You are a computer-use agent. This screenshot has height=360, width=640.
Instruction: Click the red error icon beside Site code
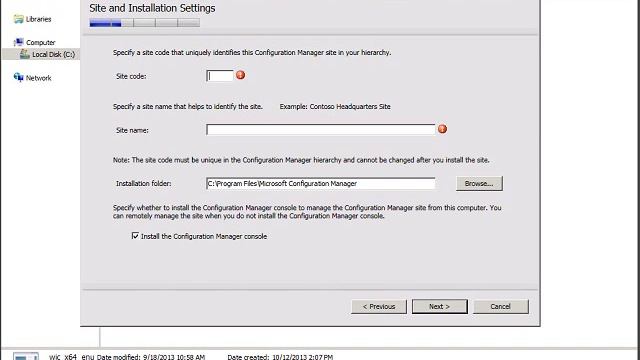coord(240,75)
